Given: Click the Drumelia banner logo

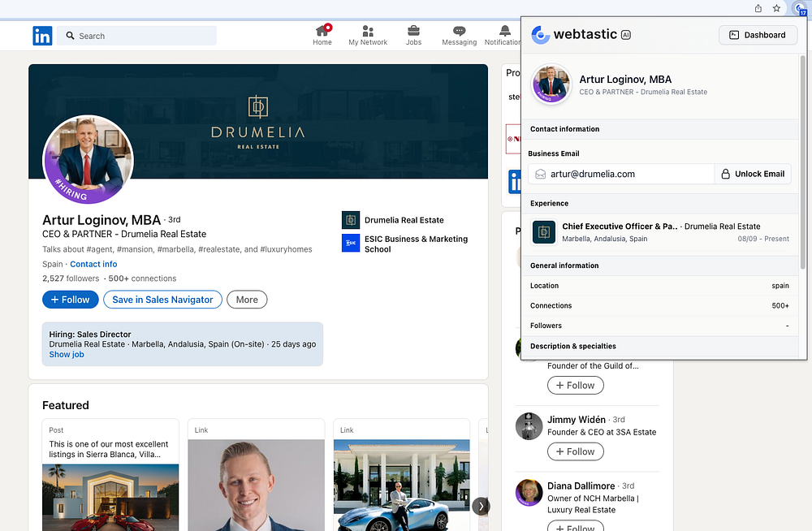Looking at the screenshot, I should pos(258,123).
